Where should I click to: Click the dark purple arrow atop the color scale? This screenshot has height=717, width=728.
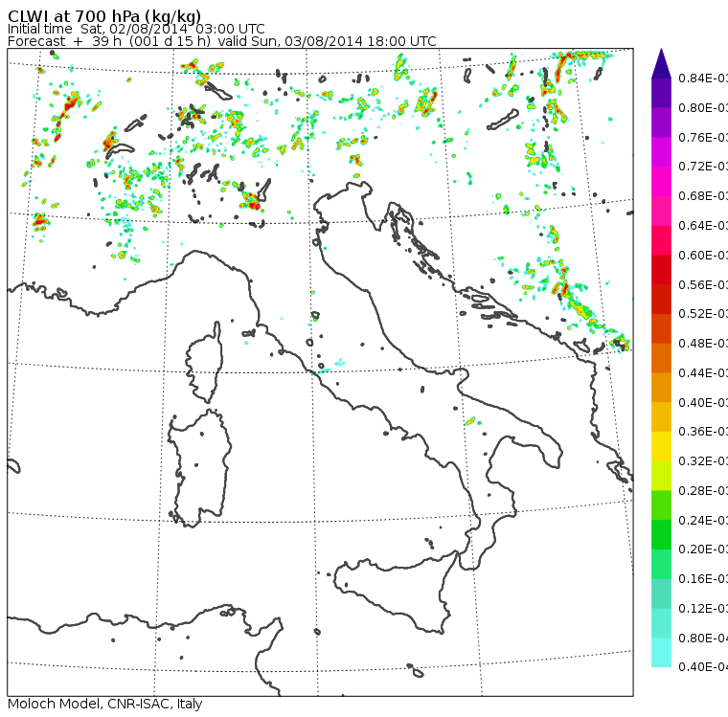[661, 63]
